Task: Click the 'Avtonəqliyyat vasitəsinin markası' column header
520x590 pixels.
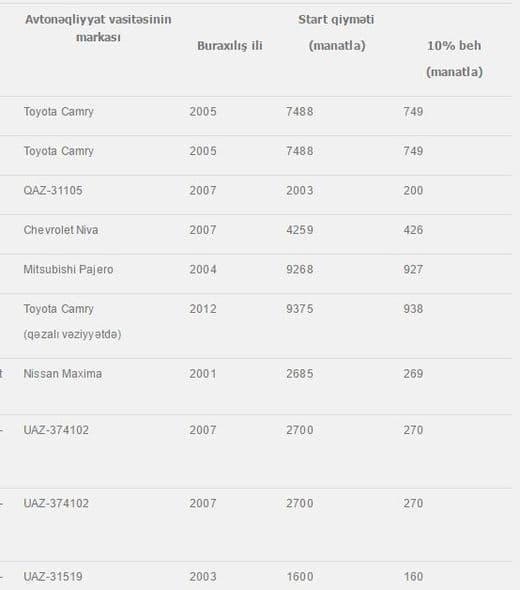Action: pyautogui.click(x=98, y=28)
